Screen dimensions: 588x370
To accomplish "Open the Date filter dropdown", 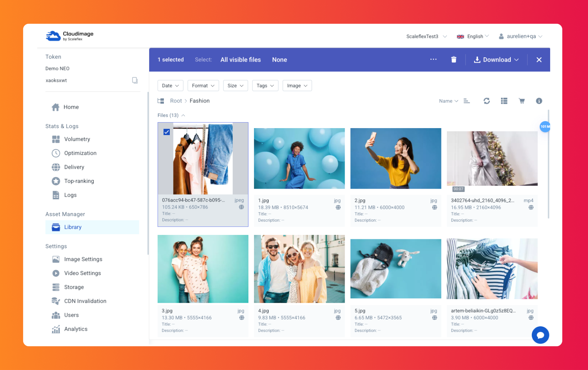I will coord(170,86).
